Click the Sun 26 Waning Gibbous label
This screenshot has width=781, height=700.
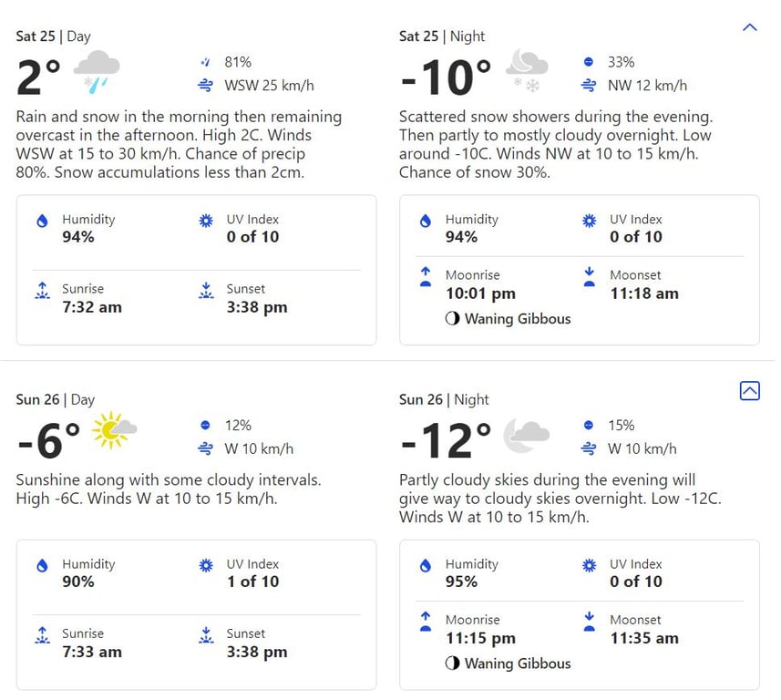pyautogui.click(x=518, y=664)
